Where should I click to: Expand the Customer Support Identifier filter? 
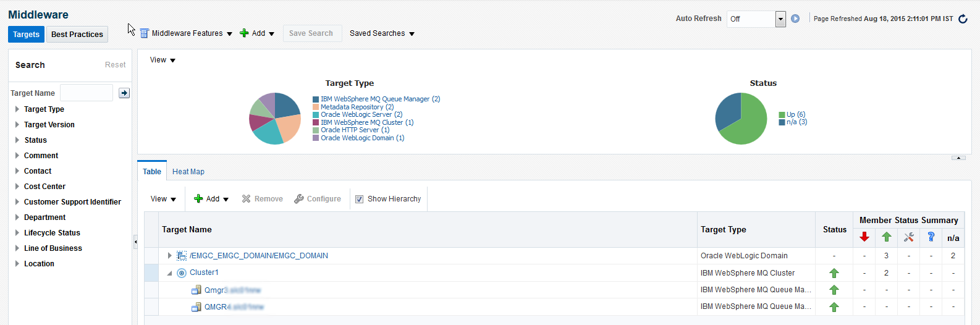[x=17, y=202]
